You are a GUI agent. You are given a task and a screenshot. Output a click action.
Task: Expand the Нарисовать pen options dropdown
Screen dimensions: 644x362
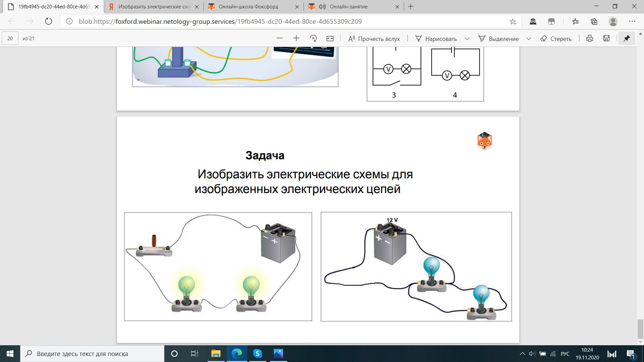point(467,39)
